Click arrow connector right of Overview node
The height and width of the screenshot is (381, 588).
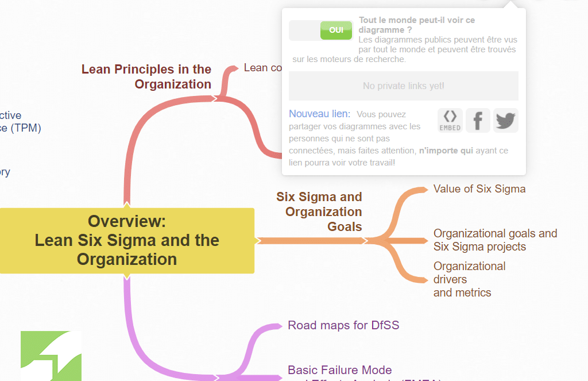pyautogui.click(x=258, y=240)
